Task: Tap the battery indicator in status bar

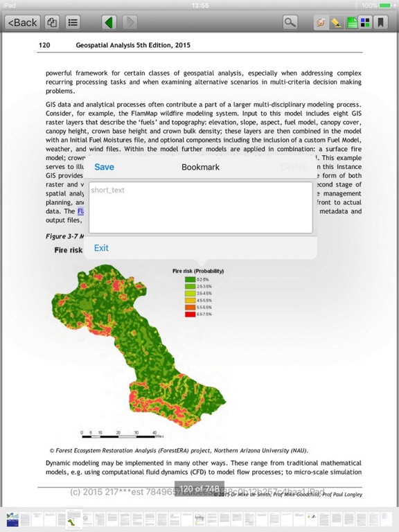Action: click(385, 6)
